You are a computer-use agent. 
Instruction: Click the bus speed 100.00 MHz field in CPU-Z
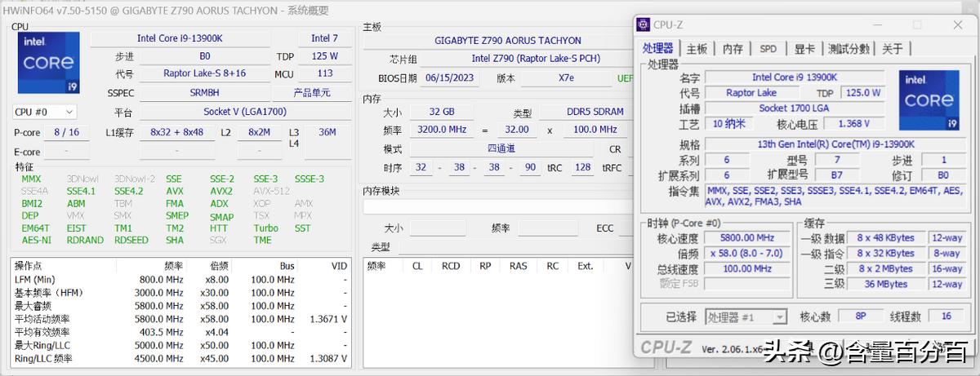coord(746,269)
